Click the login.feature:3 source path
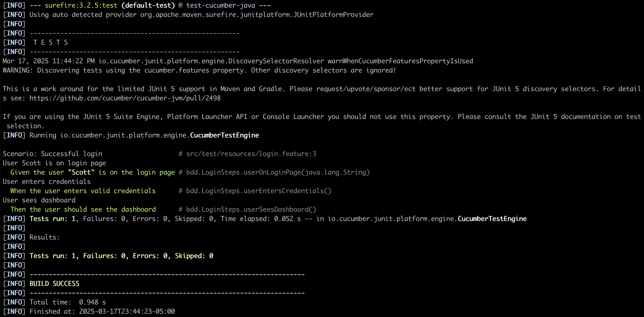This screenshot has width=644, height=317. click(251, 154)
